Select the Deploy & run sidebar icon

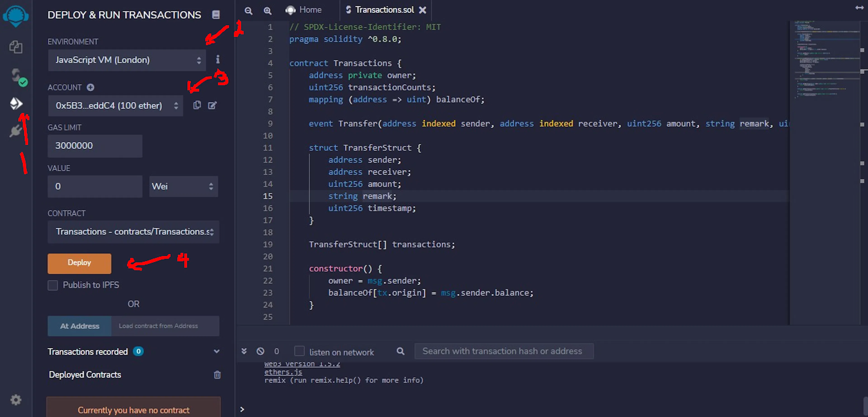tap(16, 104)
